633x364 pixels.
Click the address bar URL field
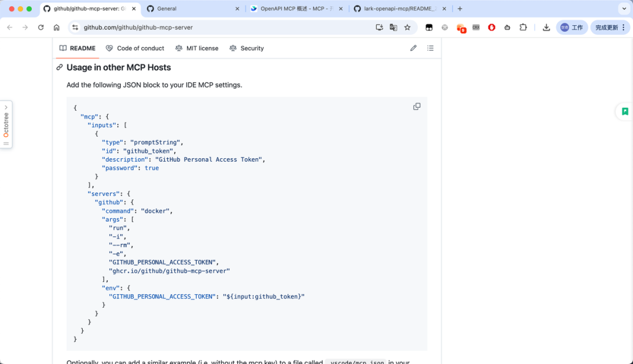(x=223, y=28)
